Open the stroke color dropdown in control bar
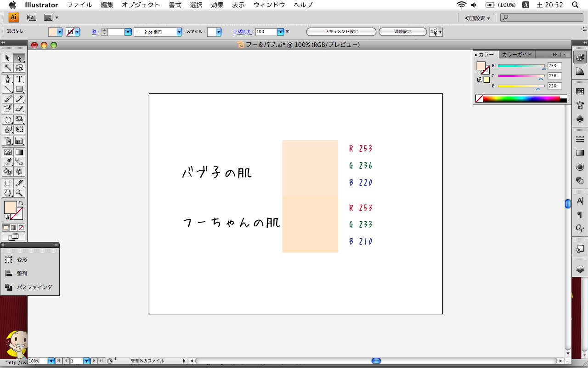 77,32
